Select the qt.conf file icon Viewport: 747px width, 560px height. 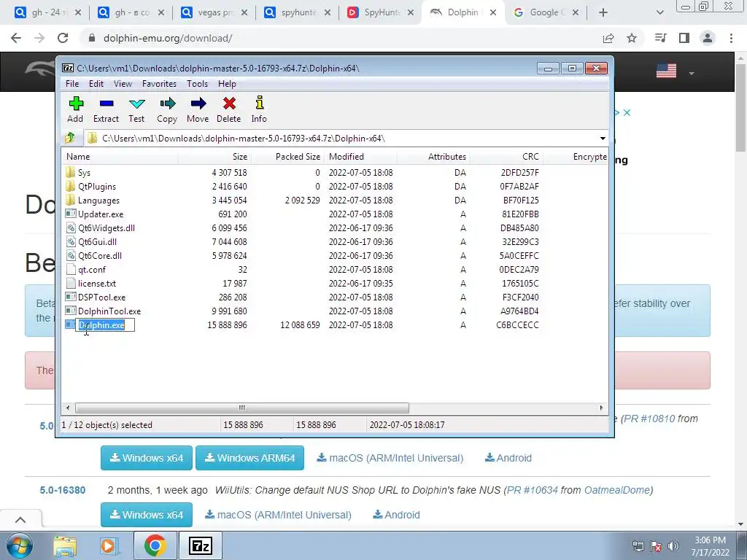click(71, 269)
